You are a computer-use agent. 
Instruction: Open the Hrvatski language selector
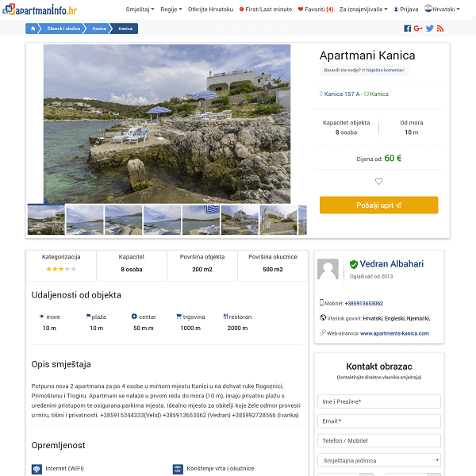440,9
